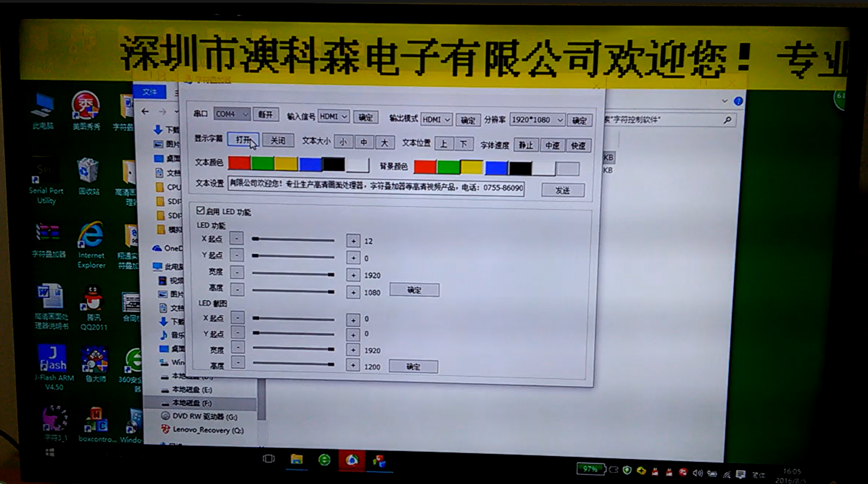Select 大 for text size
Viewport: 868px width, 484px height.
click(x=384, y=143)
